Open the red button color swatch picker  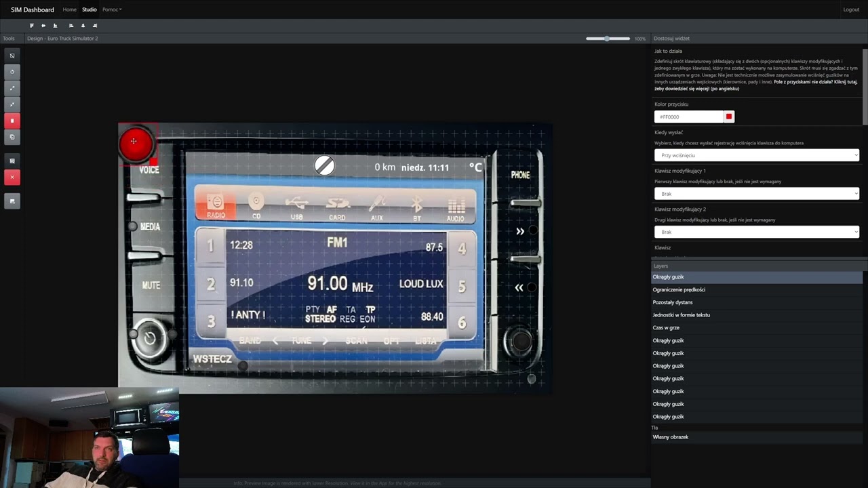(x=729, y=117)
